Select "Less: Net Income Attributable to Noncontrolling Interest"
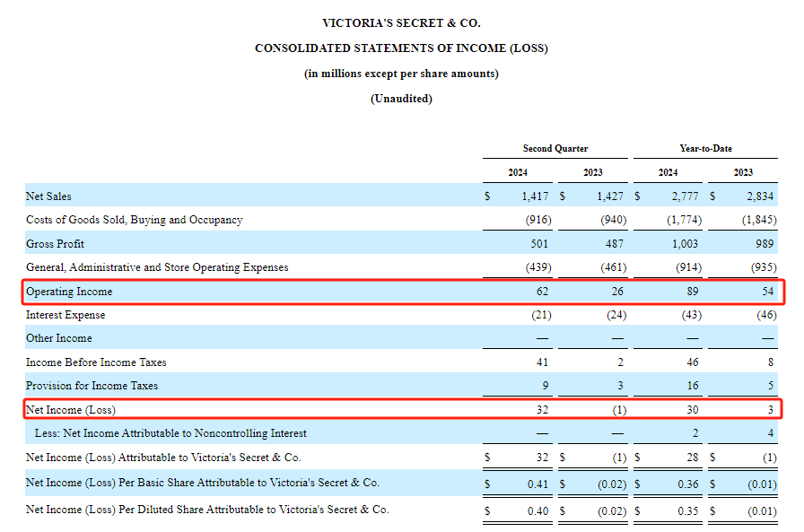This screenshot has width=804, height=532. coord(170,433)
